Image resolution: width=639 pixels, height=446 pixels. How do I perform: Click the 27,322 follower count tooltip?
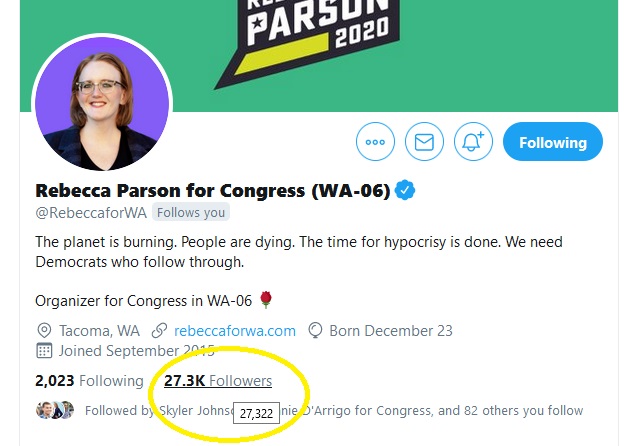click(x=256, y=413)
